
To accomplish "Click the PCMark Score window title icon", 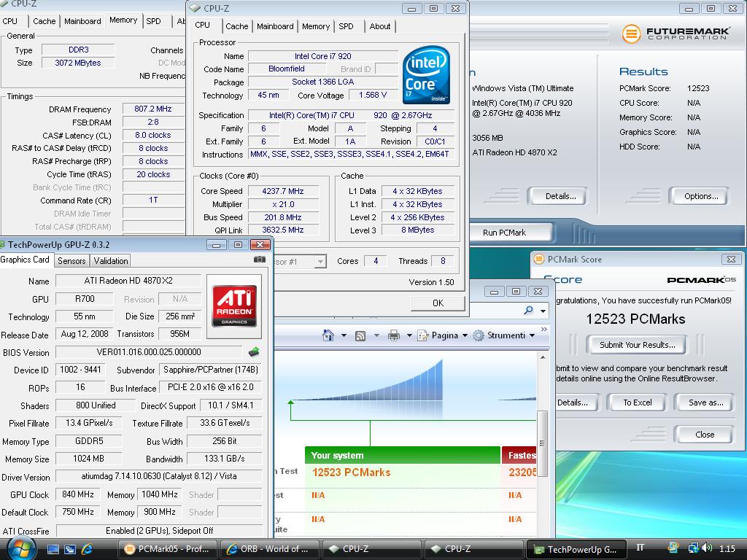I will [x=539, y=259].
